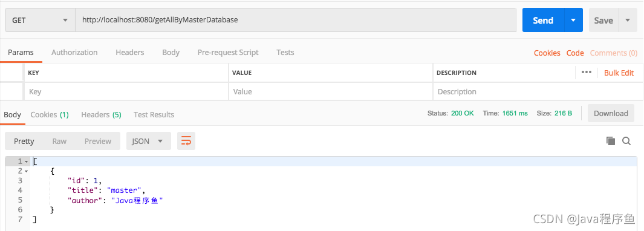The height and width of the screenshot is (231, 644).
Task: Open response Cookies (1) tab
Action: (50, 115)
